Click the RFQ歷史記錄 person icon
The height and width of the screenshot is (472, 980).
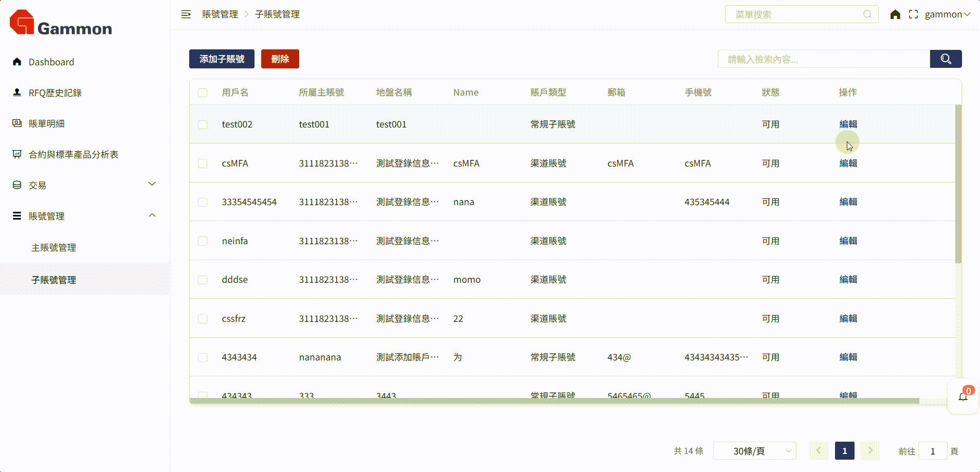[x=17, y=93]
